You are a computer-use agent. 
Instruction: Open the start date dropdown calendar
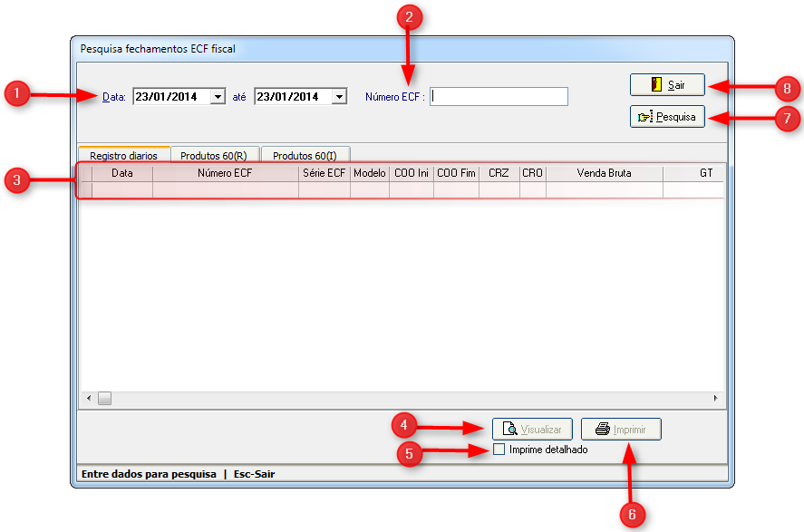pos(218,97)
